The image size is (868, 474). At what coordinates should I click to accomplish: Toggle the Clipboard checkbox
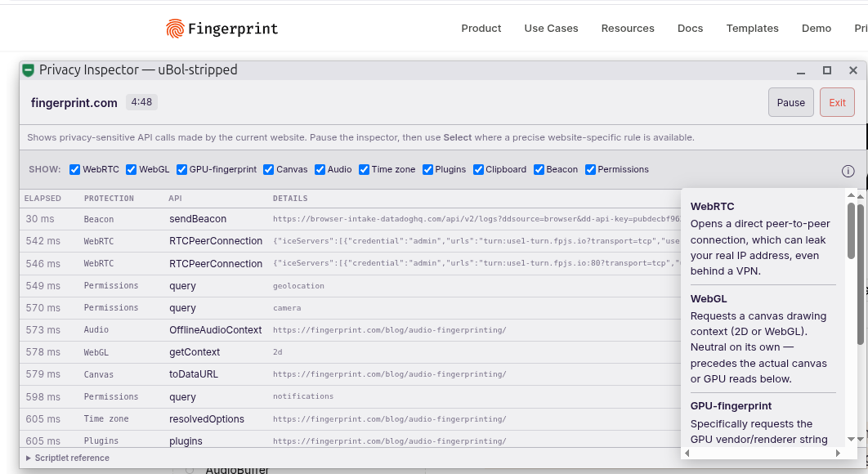point(478,169)
